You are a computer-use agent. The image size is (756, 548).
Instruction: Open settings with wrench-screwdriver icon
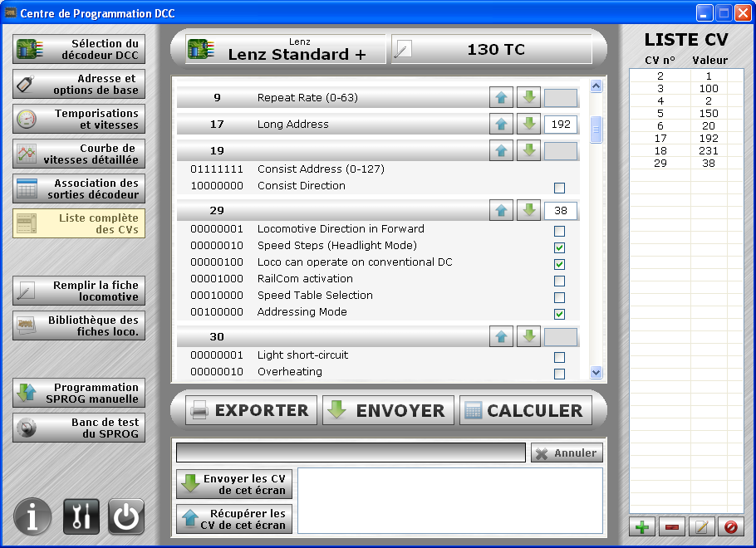pos(81,516)
